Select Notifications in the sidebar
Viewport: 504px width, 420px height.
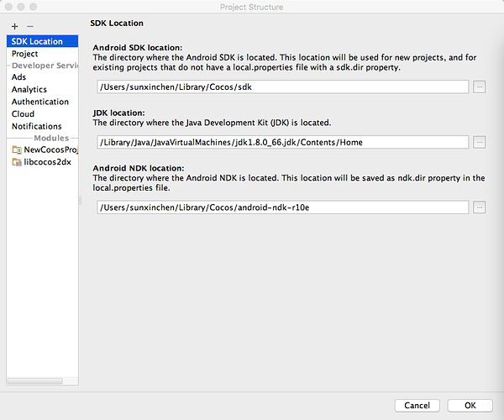36,126
